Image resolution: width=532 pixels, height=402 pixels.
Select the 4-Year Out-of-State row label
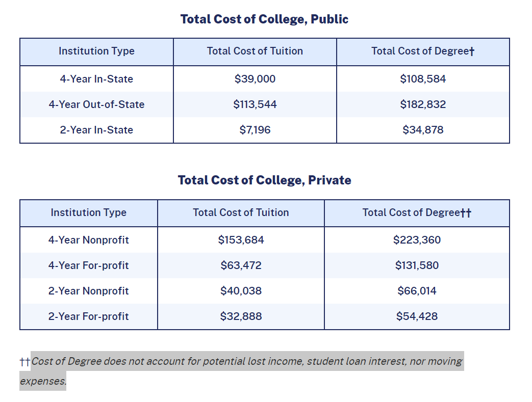pyautogui.click(x=96, y=104)
